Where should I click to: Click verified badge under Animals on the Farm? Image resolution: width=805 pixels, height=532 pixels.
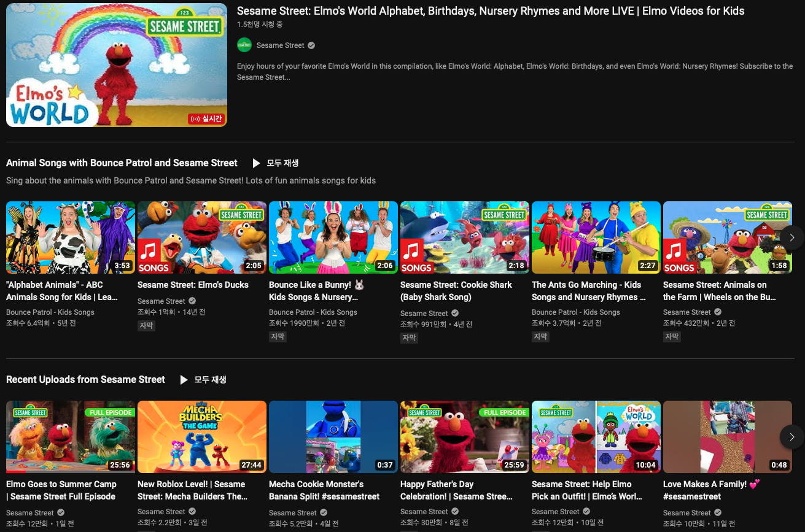718,312
